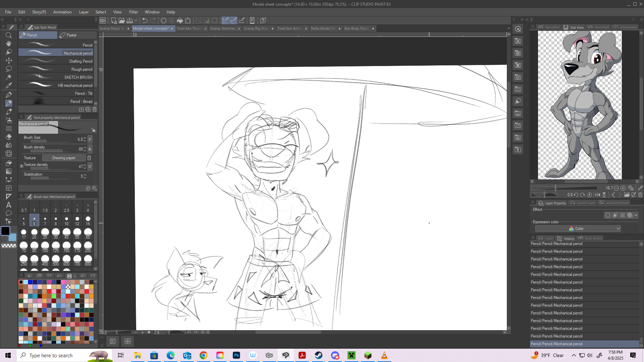Select brush size 10 preset
Viewport: 644px width, 362px height.
[66, 221]
